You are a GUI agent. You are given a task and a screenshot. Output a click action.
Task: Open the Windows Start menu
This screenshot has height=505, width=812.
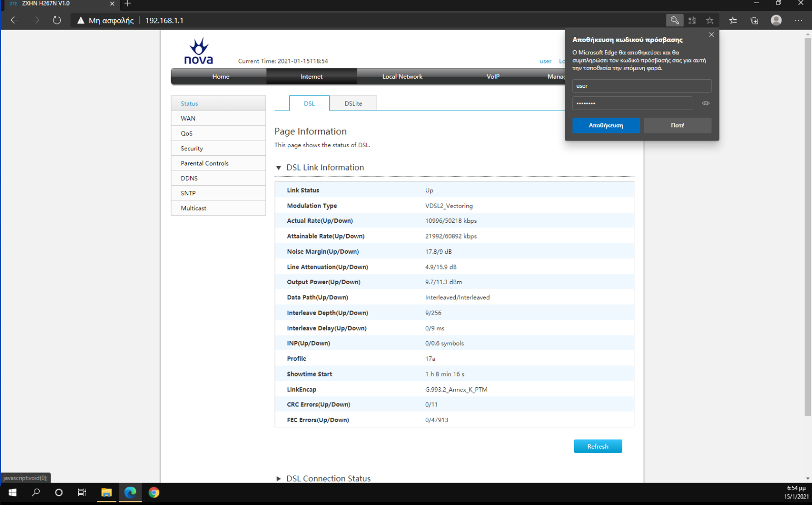(x=12, y=492)
